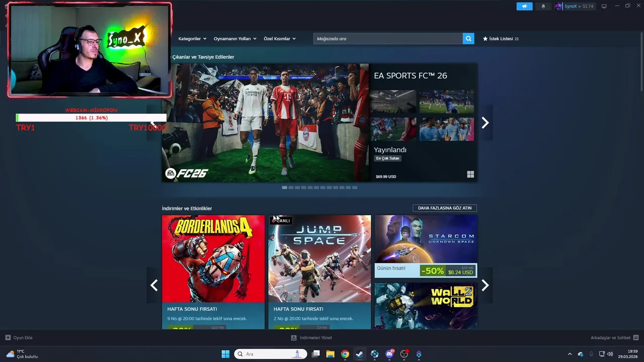Viewport: 644px width, 362px height.
Task: View the fourth FC 26 blue-kit screenshot thumbnail
Action: pyautogui.click(x=447, y=129)
